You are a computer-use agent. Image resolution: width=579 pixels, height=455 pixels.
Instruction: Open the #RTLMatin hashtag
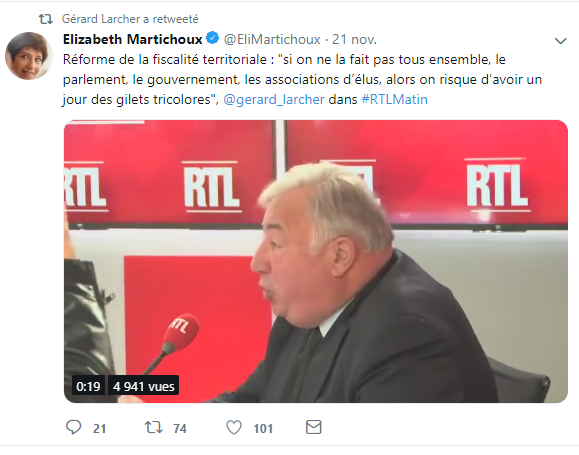[x=394, y=99]
